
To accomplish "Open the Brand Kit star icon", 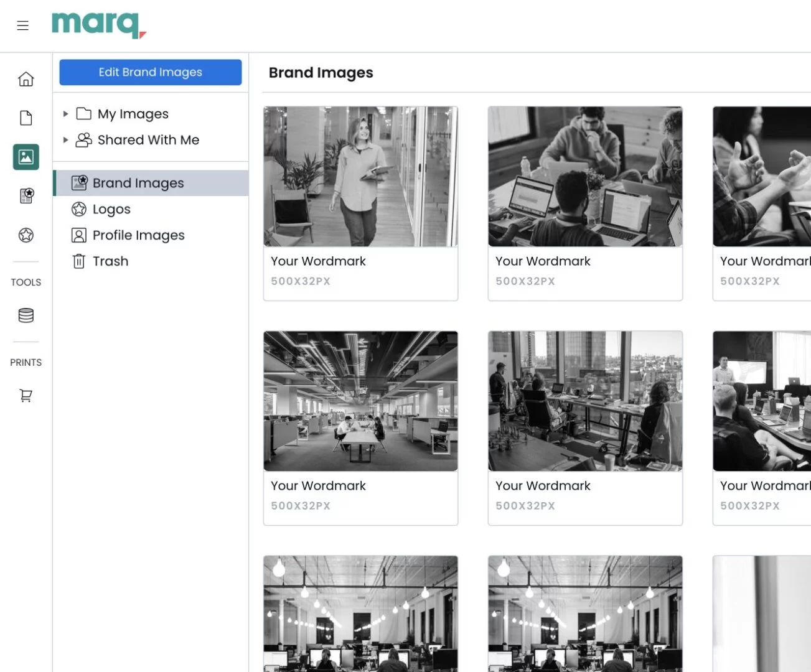I will pyautogui.click(x=26, y=235).
